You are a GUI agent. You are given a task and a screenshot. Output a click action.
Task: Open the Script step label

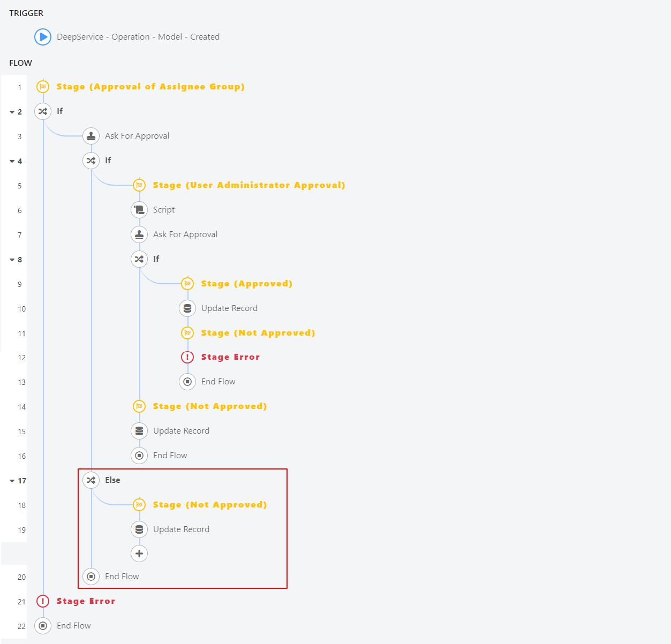click(164, 210)
